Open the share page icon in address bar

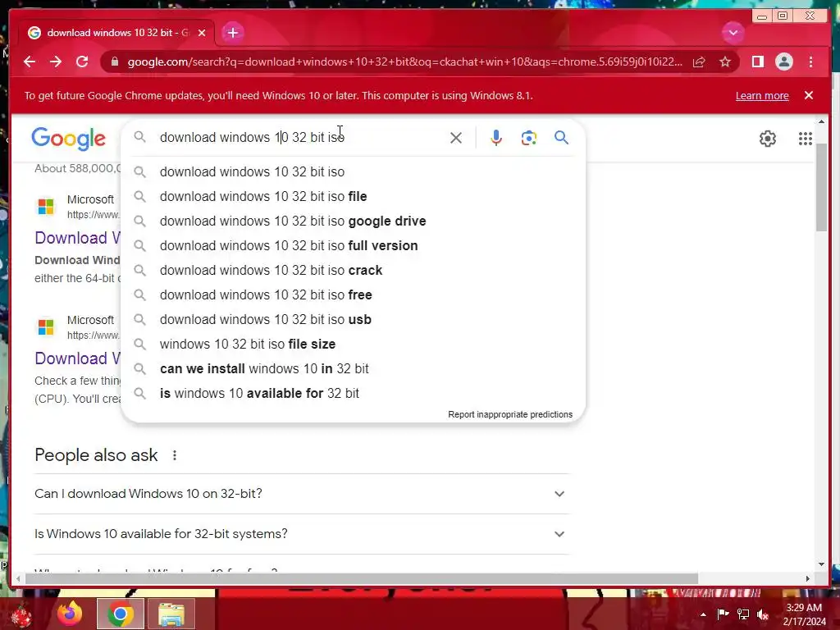(x=699, y=62)
